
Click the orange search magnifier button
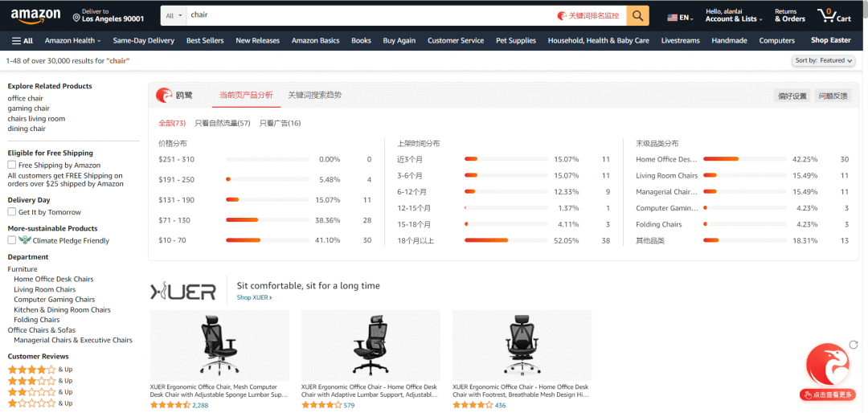coord(637,15)
